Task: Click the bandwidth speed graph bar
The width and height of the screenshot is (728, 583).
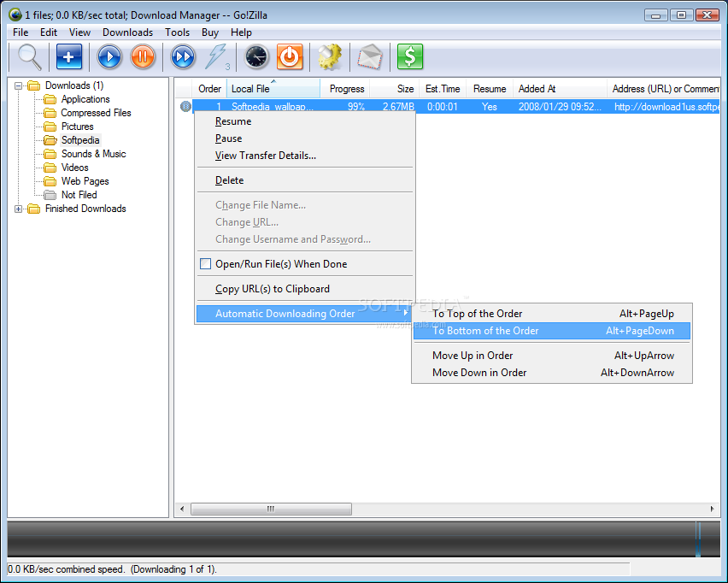Action: pyautogui.click(x=364, y=539)
